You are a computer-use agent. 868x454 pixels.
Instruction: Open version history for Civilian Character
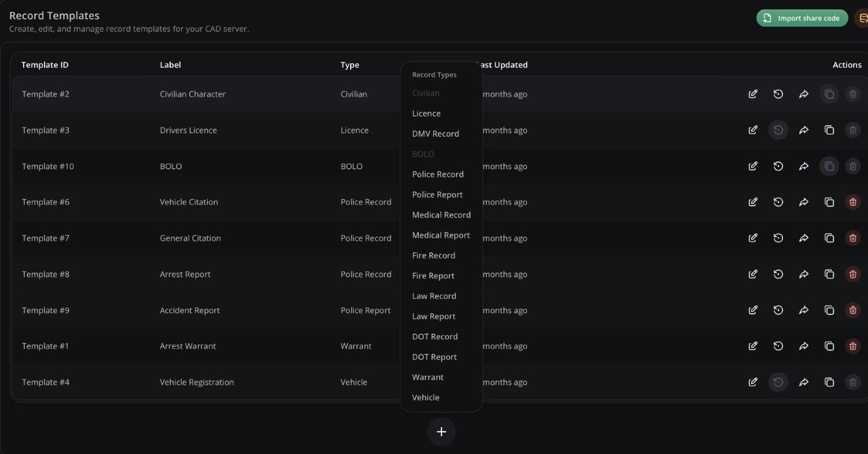tap(778, 94)
